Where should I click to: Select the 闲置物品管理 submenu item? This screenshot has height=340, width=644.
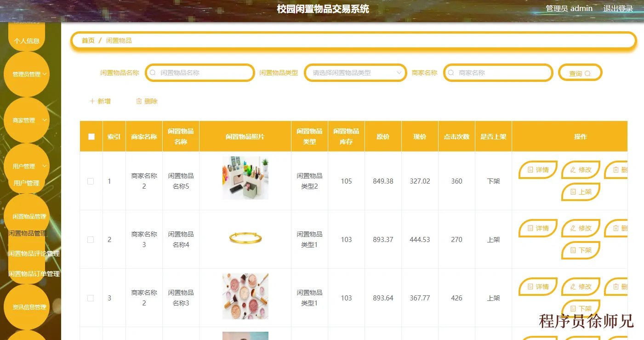pos(27,233)
